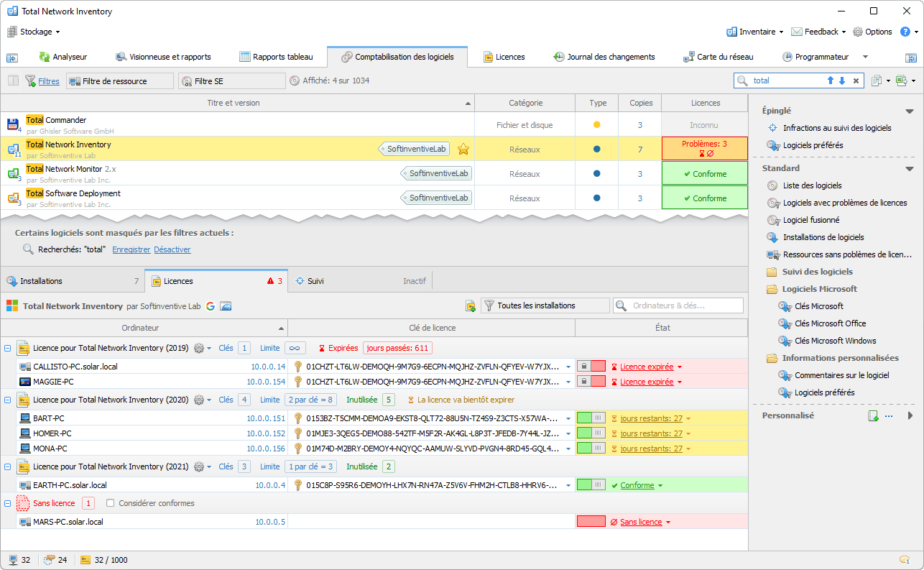Click the Désactiver link
This screenshot has height=570, width=924.
(x=172, y=249)
